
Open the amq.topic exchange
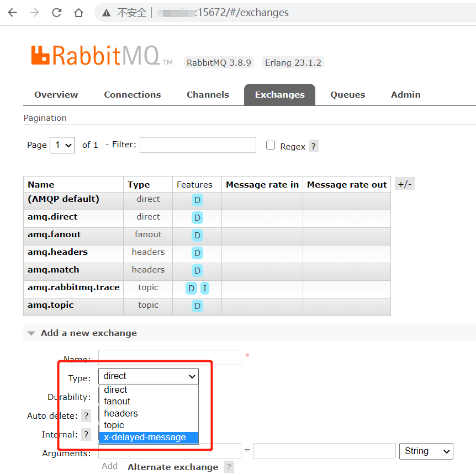[x=50, y=305]
